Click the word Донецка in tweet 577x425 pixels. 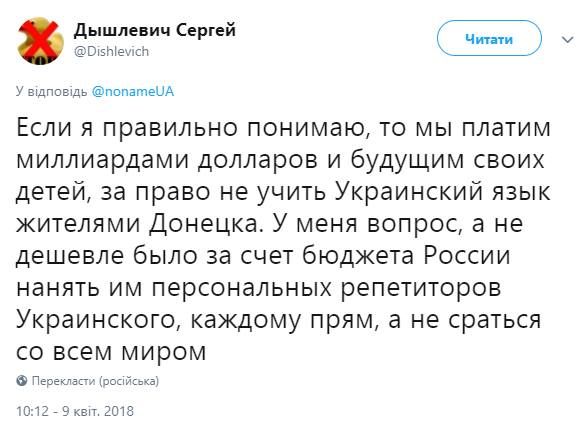[x=206, y=224]
